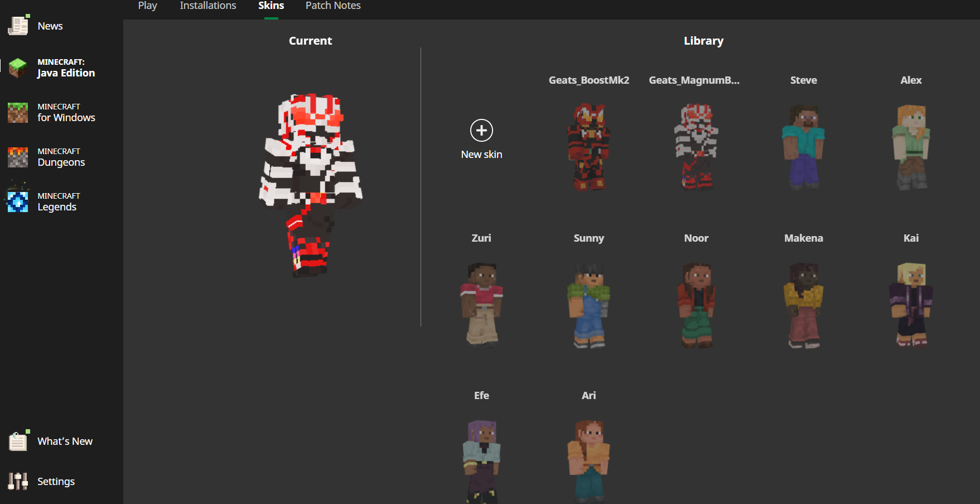Select the Makena skin thumbnail
This screenshot has height=504, width=980.
point(804,305)
